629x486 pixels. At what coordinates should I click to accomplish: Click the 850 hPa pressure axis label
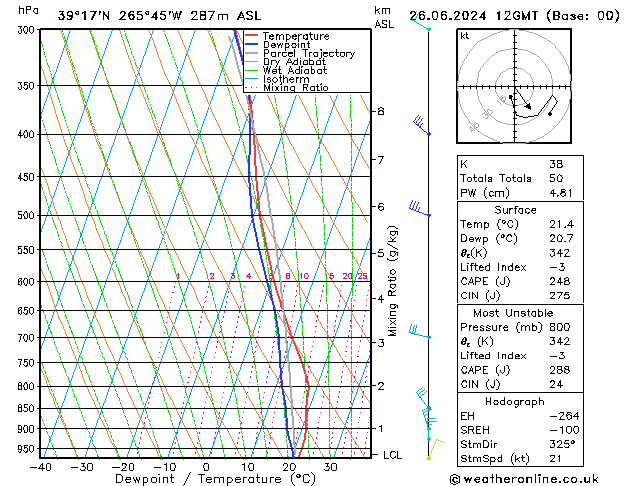pos(26,408)
